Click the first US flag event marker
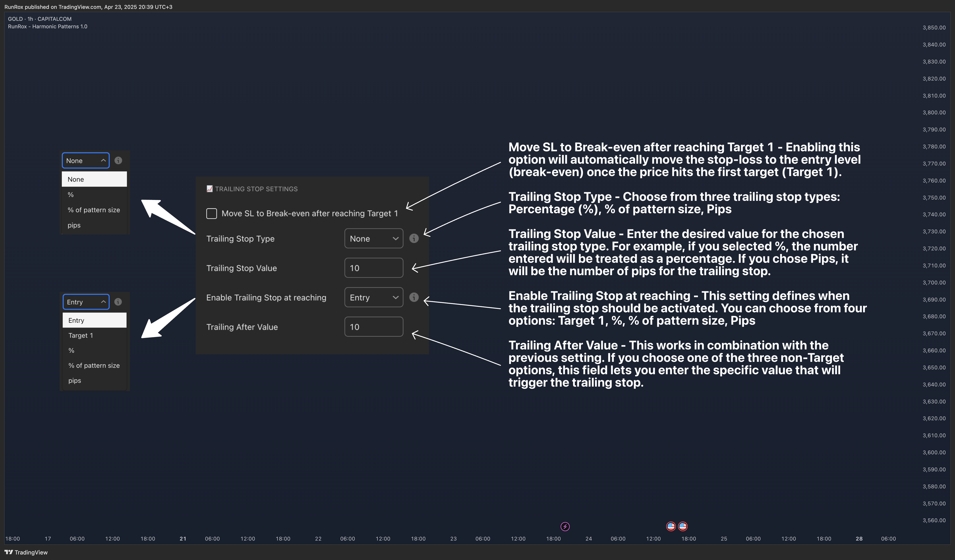955x560 pixels. tap(671, 526)
